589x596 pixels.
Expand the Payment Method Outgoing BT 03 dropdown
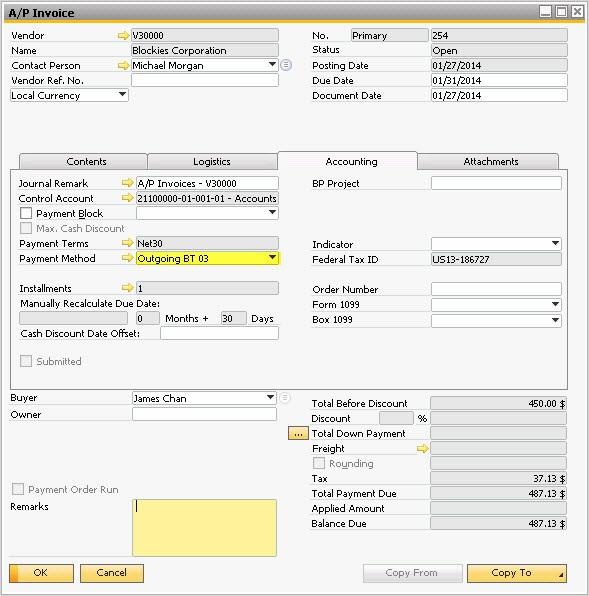[x=272, y=258]
